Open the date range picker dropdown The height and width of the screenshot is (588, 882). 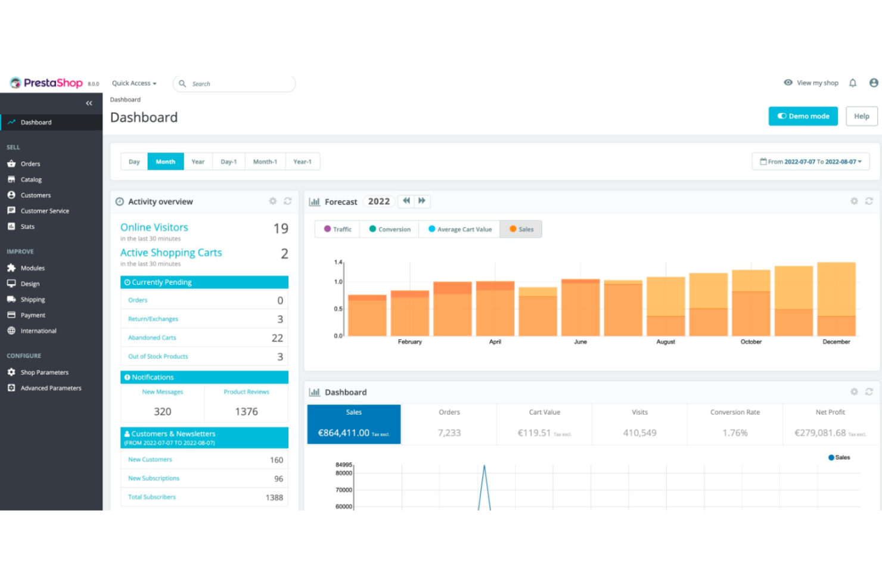click(x=810, y=161)
